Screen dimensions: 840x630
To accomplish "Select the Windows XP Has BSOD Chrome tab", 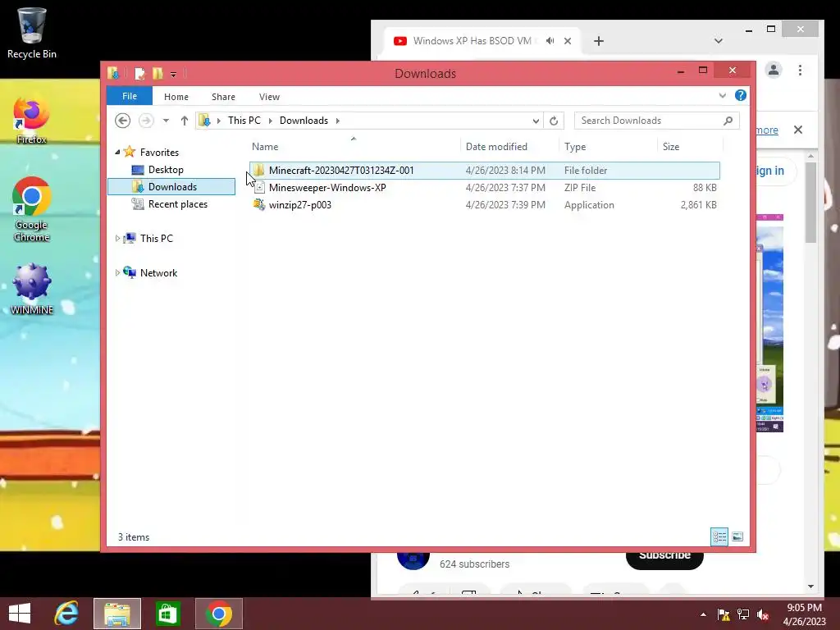I will 472,41.
